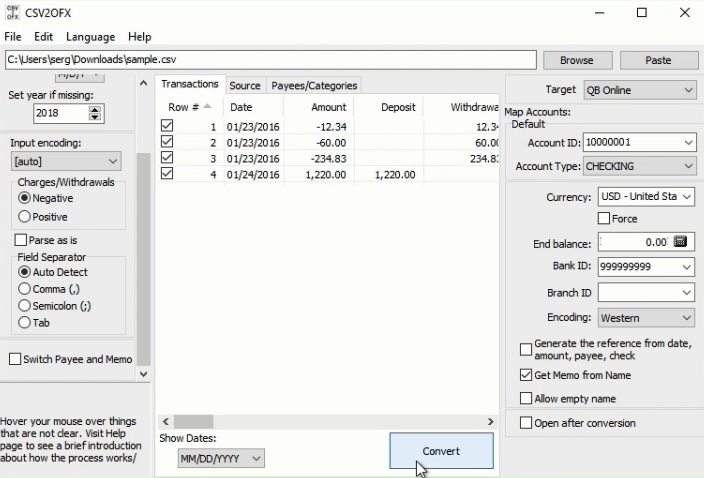Select the Transactions tab
The image size is (704, 478).
click(x=189, y=84)
